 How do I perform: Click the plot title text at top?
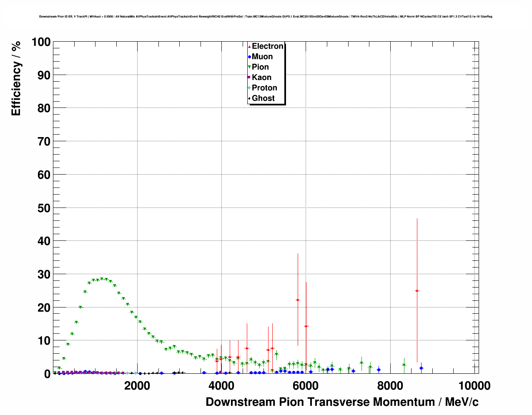266,17
